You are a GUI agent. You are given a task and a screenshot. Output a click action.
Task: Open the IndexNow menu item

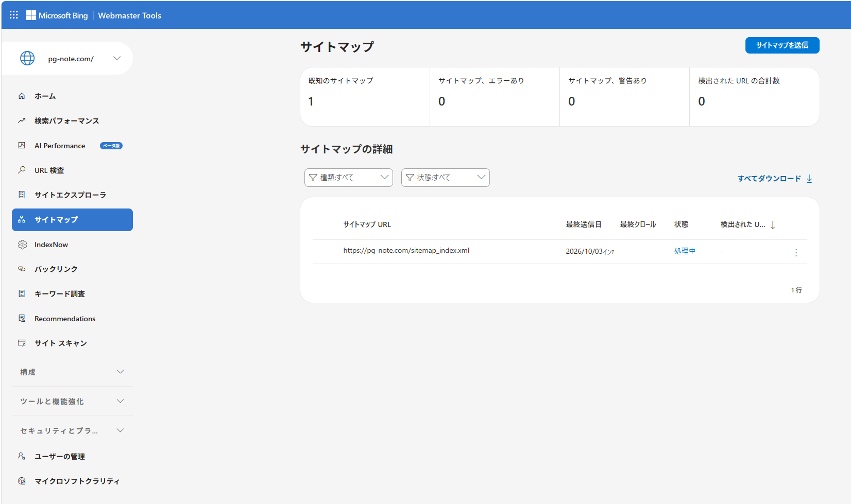pyautogui.click(x=72, y=245)
